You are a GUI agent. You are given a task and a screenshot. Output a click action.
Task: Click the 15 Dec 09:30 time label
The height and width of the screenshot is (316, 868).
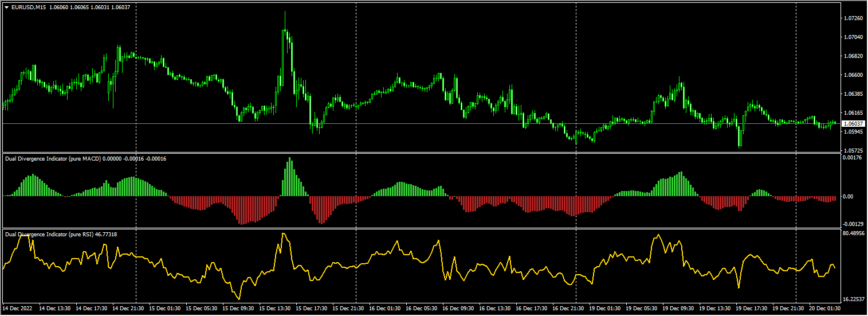(x=238, y=308)
